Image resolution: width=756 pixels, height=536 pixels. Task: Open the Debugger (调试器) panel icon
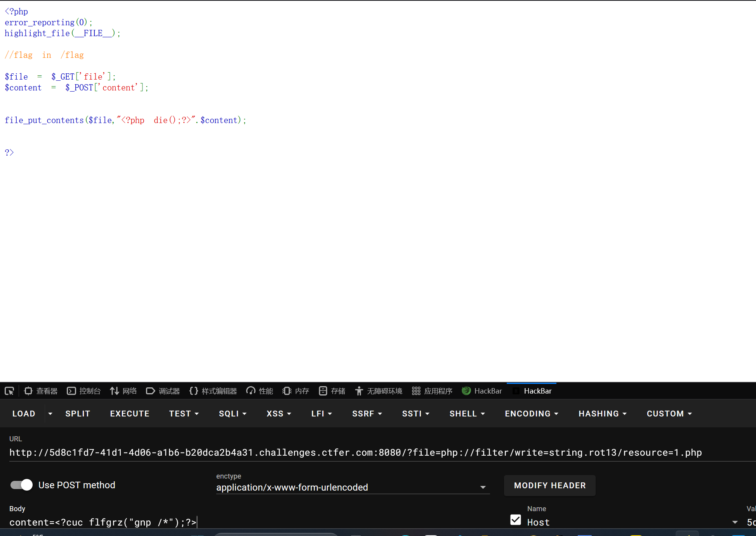(151, 391)
